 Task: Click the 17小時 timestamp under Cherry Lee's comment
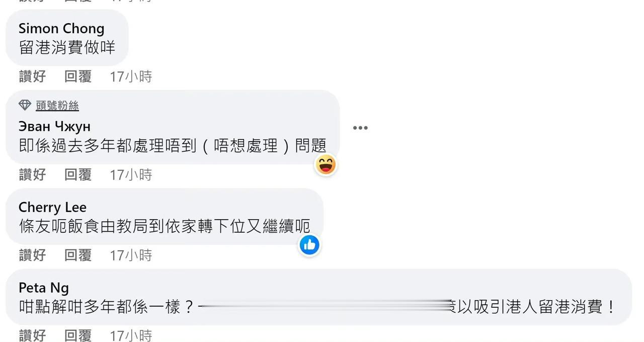tap(131, 255)
